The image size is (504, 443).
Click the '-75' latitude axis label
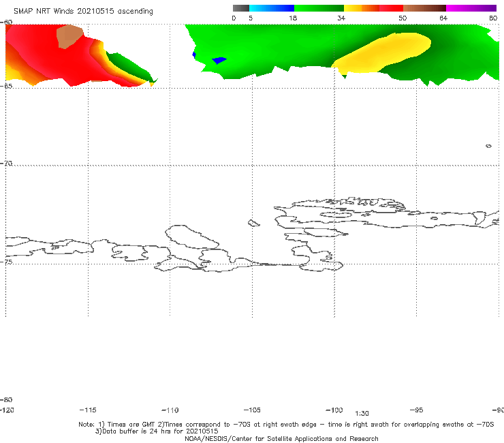click(6, 262)
